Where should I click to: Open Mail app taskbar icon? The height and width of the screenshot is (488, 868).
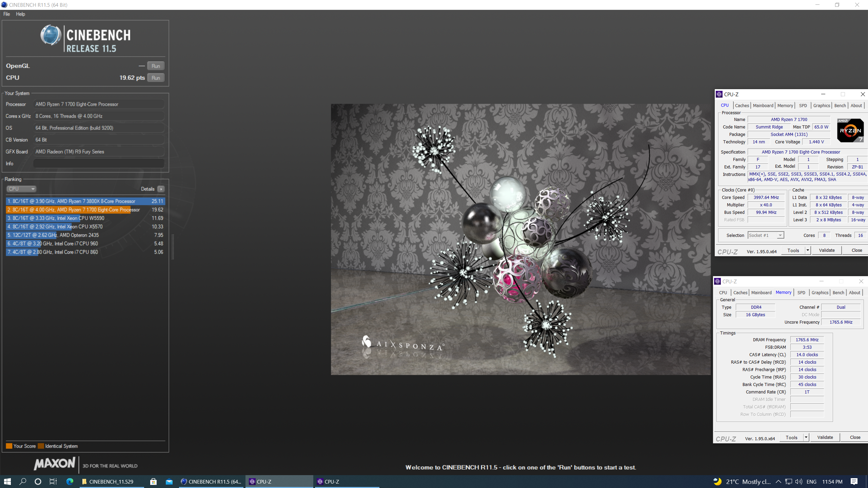169,481
